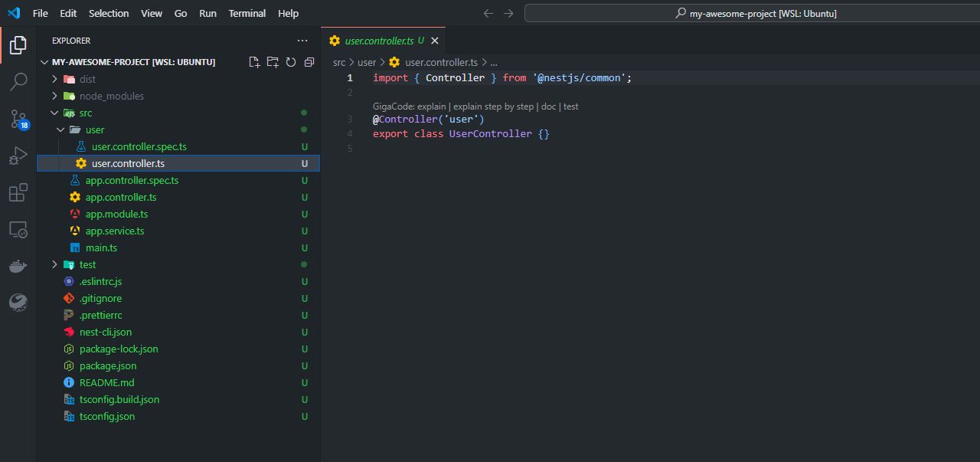The height and width of the screenshot is (462, 980).
Task: Open the Selection menu
Action: pyautogui.click(x=109, y=13)
